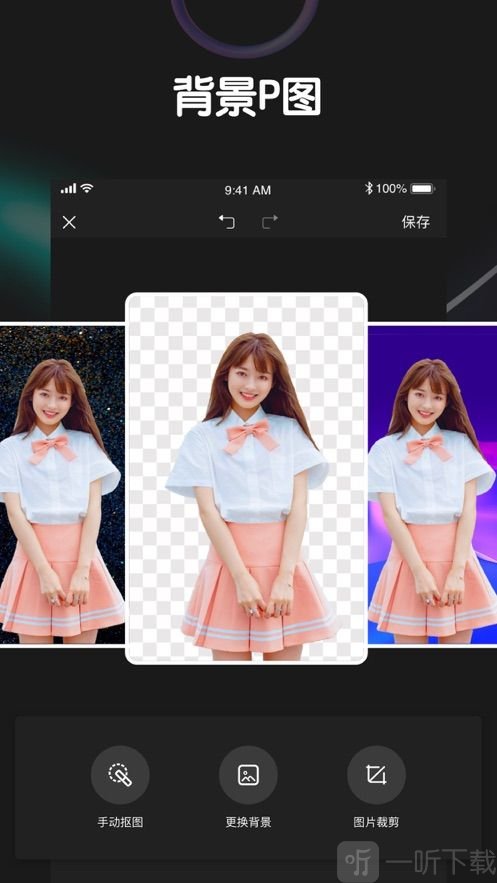
Task: Open the 更换背景 change background tool
Action: (x=248, y=775)
